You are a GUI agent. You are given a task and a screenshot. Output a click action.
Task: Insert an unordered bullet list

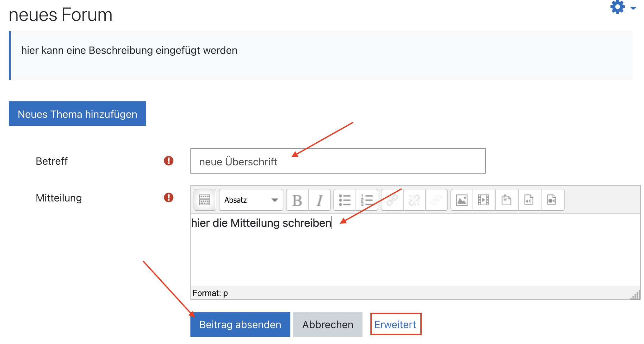click(x=344, y=200)
